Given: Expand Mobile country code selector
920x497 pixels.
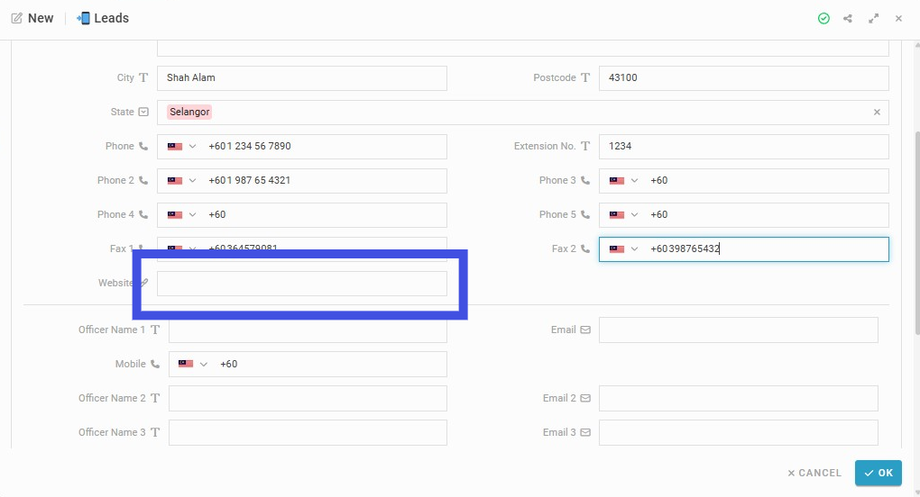Looking at the screenshot, I should [193, 364].
